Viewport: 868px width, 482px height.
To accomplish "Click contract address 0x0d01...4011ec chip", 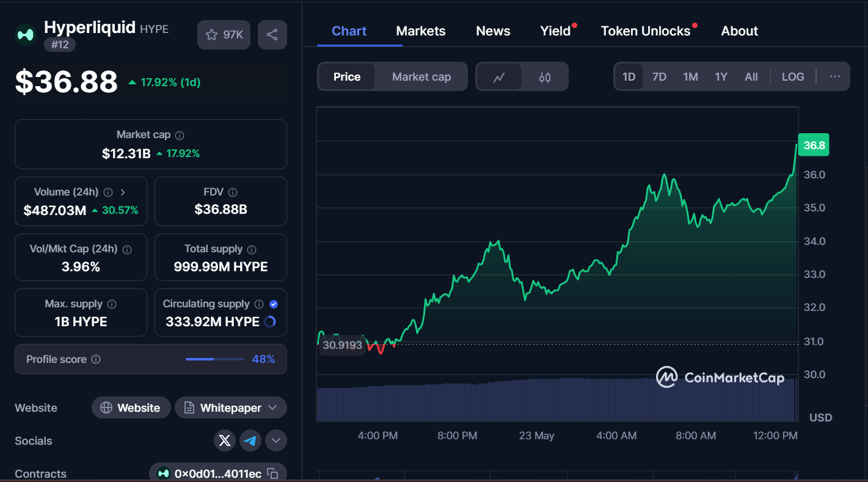I will (x=218, y=473).
